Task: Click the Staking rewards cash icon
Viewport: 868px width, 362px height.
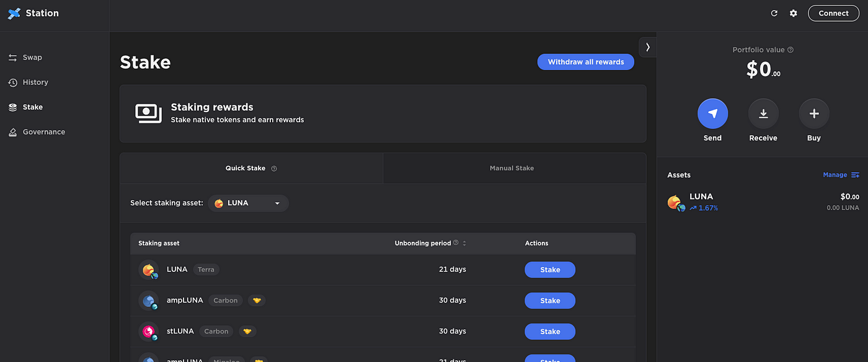Action: click(x=148, y=113)
